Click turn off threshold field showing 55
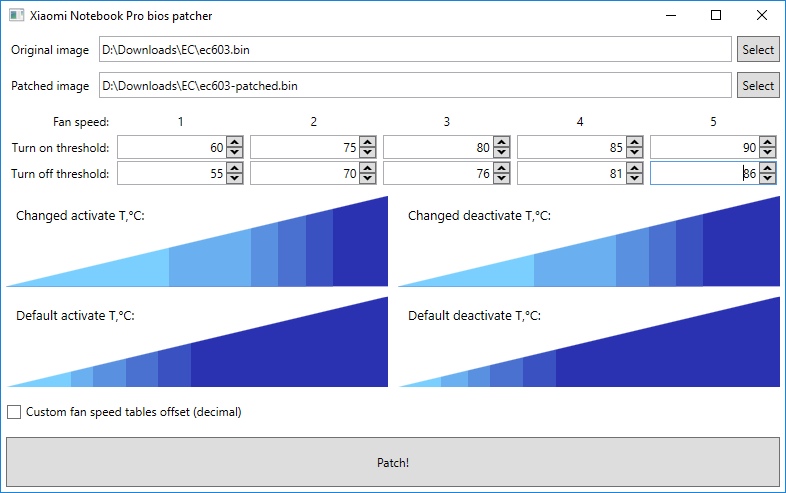 [172, 174]
